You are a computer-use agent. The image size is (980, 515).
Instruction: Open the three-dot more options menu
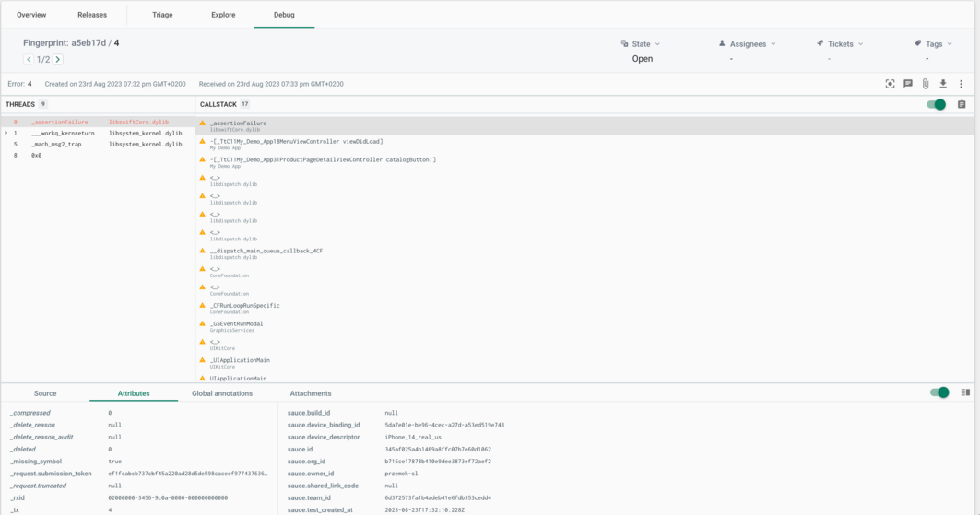(961, 84)
